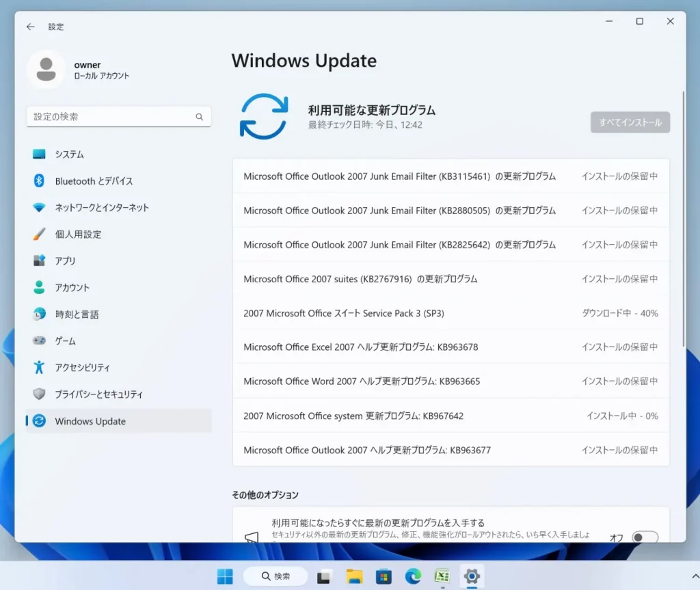The height and width of the screenshot is (590, 700).
Task: Launch Microsoft Edge from the taskbar
Action: [x=412, y=576]
